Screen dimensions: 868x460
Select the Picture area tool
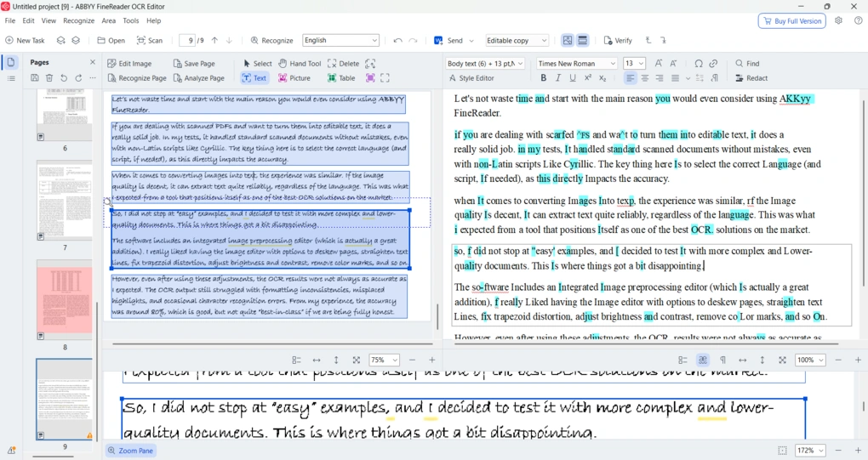pos(294,78)
